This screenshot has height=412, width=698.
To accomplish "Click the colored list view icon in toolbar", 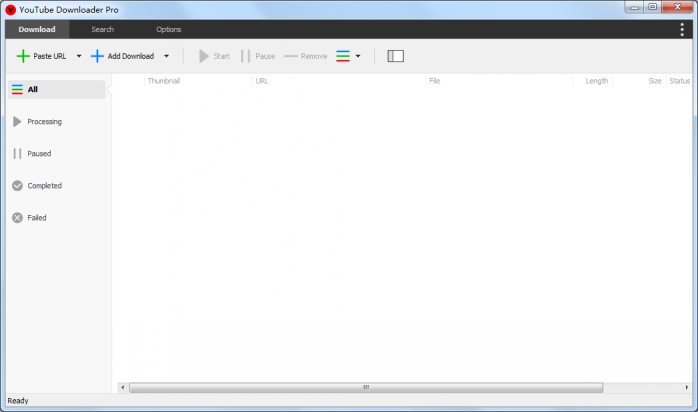I will (343, 56).
